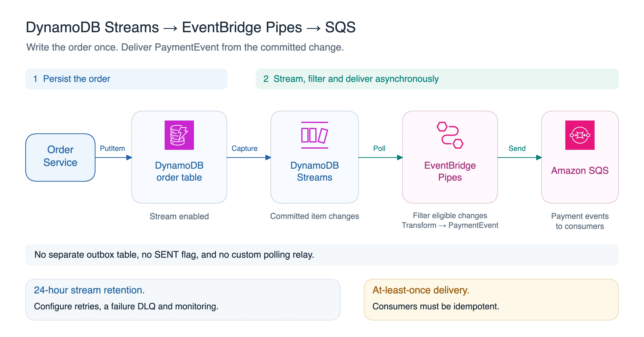Click 'Transform → PaymentEvent' caption

point(450,225)
